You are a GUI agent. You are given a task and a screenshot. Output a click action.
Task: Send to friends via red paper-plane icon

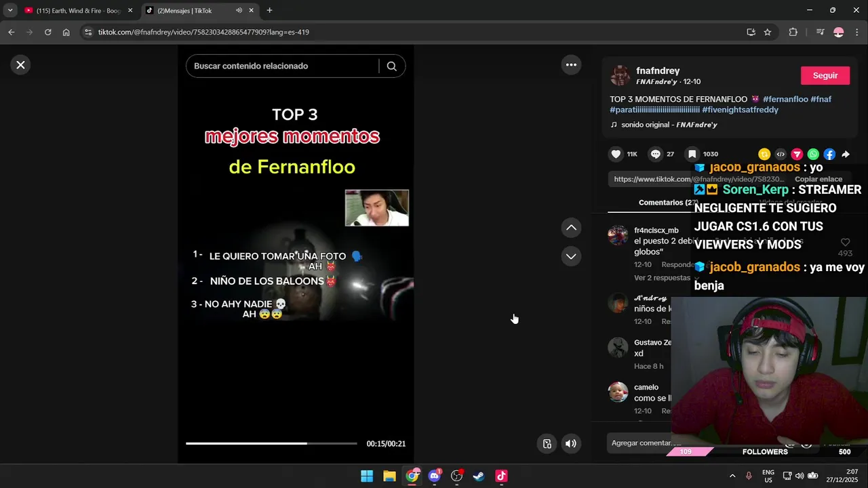point(797,155)
